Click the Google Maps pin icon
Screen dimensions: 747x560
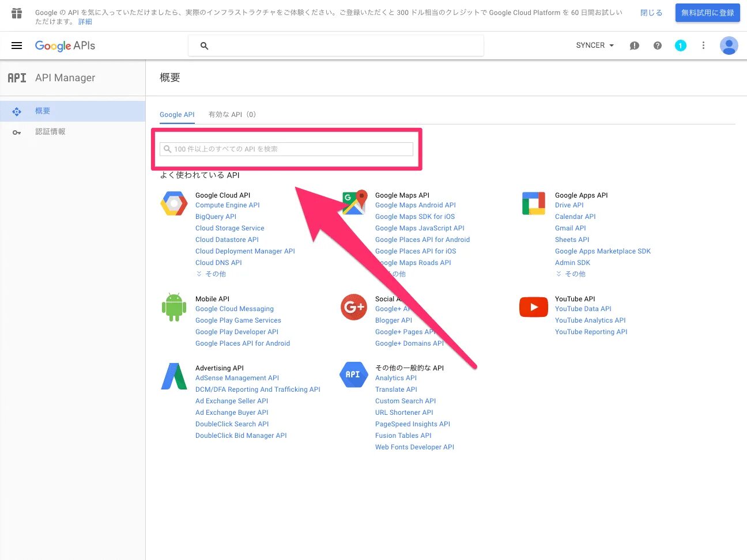[354, 203]
